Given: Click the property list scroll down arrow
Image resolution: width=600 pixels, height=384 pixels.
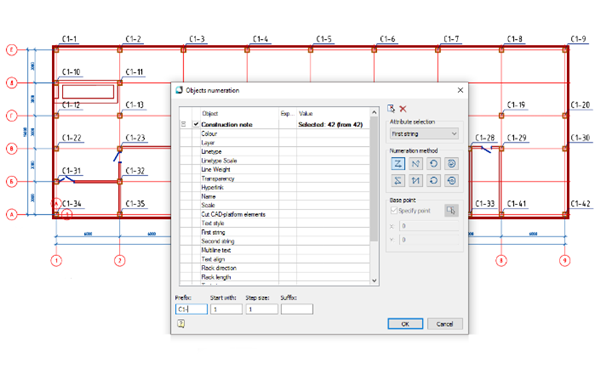Looking at the screenshot, I should [x=374, y=280].
